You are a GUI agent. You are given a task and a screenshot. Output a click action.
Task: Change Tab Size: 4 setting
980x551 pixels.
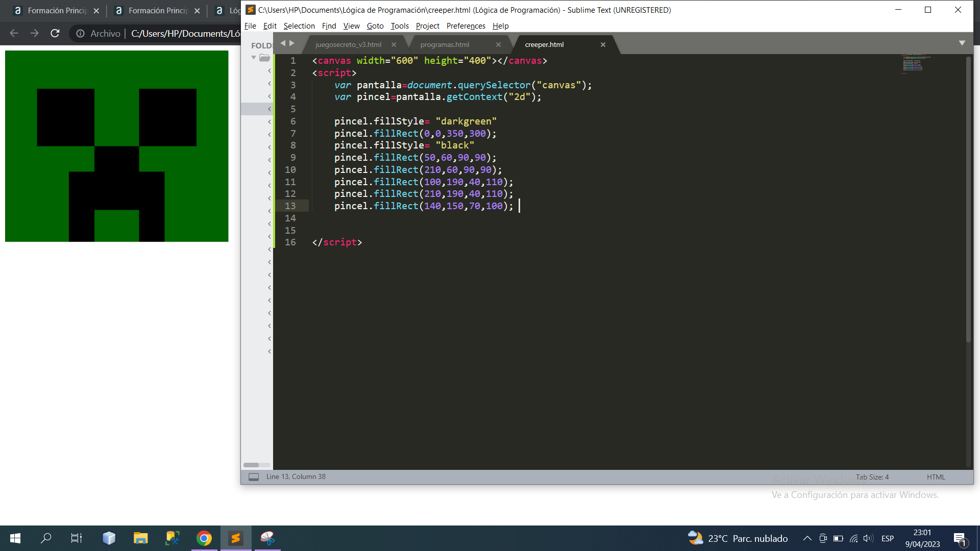(872, 477)
